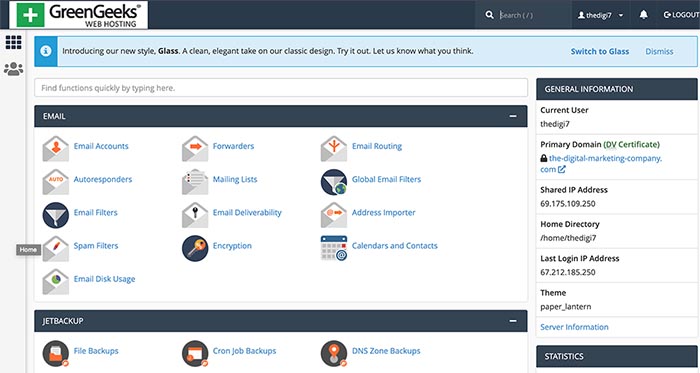Open the Email Filters funnel icon
This screenshot has height=373, width=700.
coord(56,215)
